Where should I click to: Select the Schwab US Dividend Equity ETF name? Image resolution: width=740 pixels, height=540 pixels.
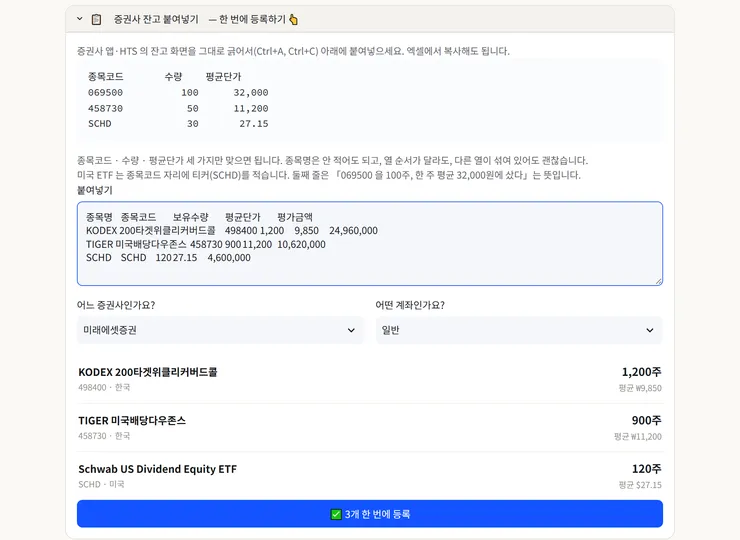[158, 469]
